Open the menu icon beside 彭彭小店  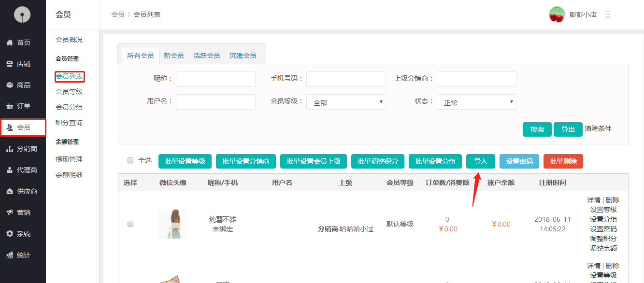[608, 14]
